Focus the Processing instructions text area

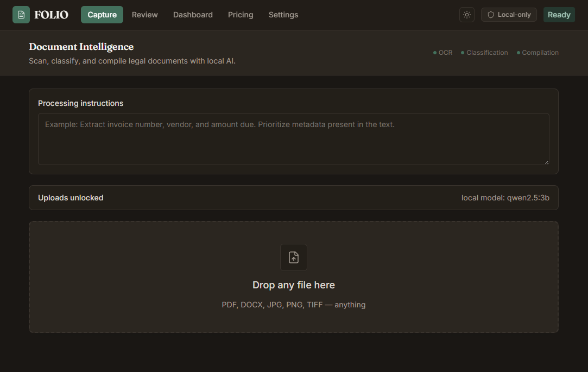point(294,138)
